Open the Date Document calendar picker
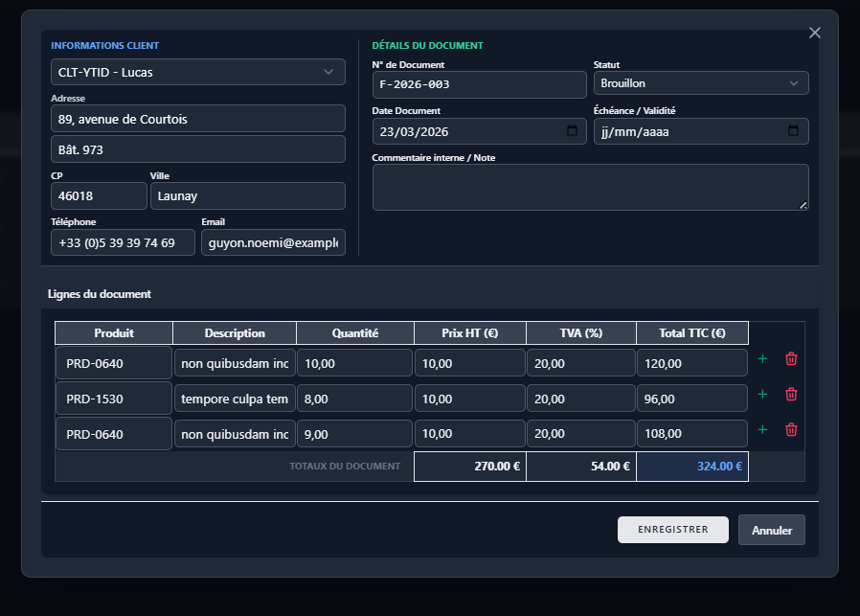The image size is (860, 616). [572, 130]
